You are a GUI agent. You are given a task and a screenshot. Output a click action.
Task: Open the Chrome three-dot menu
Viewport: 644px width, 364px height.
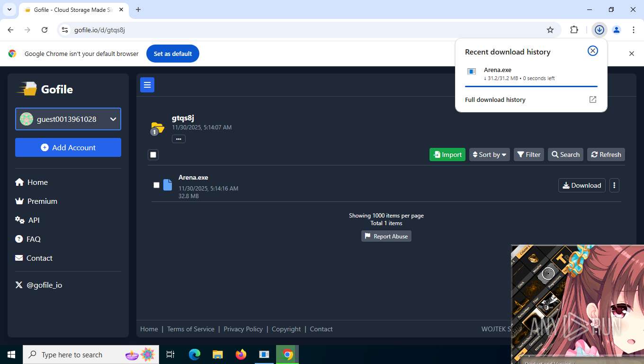(x=634, y=30)
